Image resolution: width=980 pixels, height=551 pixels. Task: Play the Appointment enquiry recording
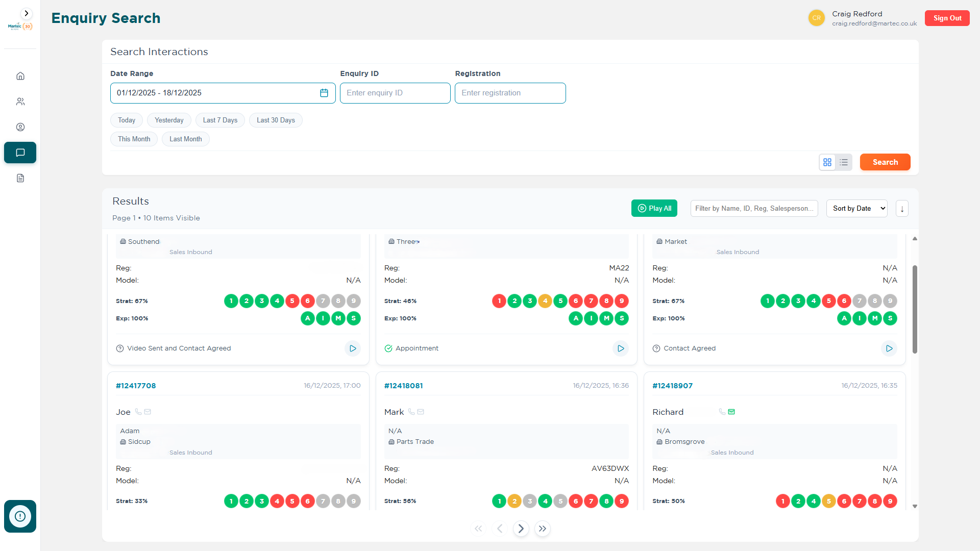[x=621, y=348]
